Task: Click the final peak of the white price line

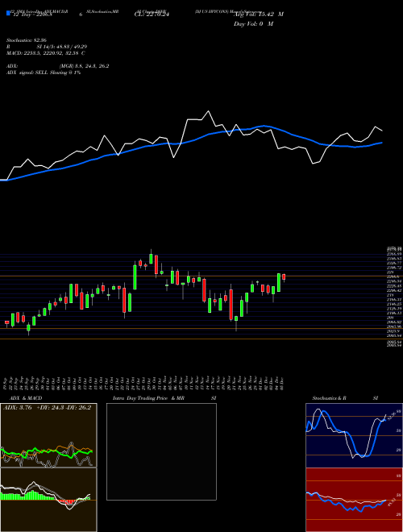Action: click(x=375, y=127)
